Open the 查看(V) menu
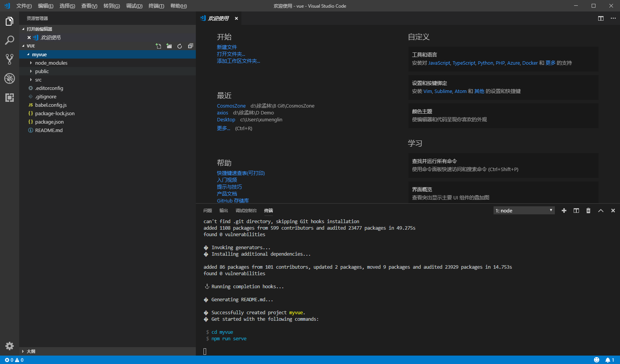The width and height of the screenshot is (620, 364). pyautogui.click(x=89, y=6)
